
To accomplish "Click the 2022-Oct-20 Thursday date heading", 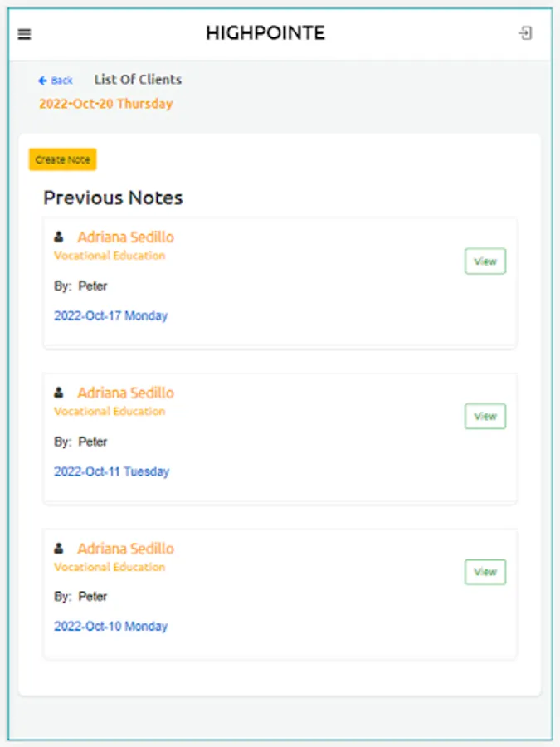I will click(105, 104).
